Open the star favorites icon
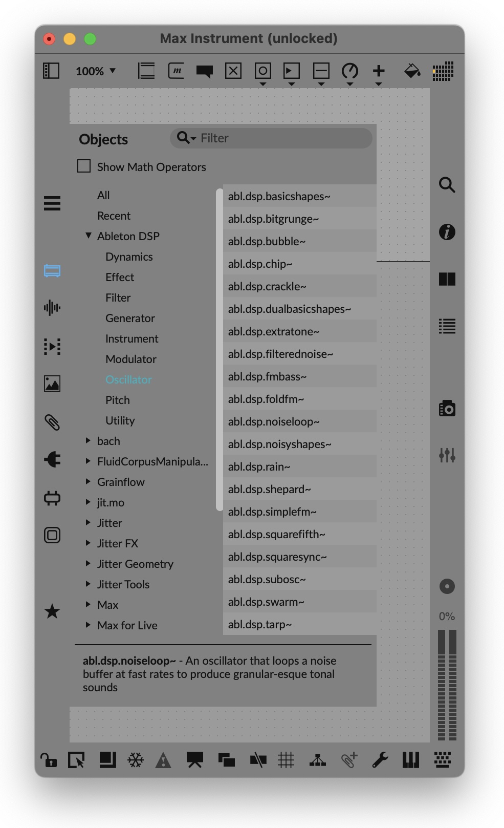504x828 pixels. (52, 611)
